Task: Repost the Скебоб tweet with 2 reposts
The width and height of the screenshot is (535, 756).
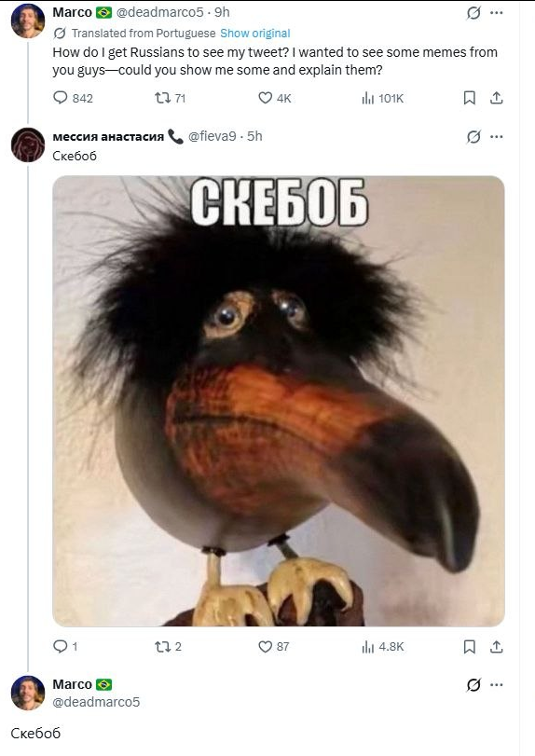Action: (168, 647)
